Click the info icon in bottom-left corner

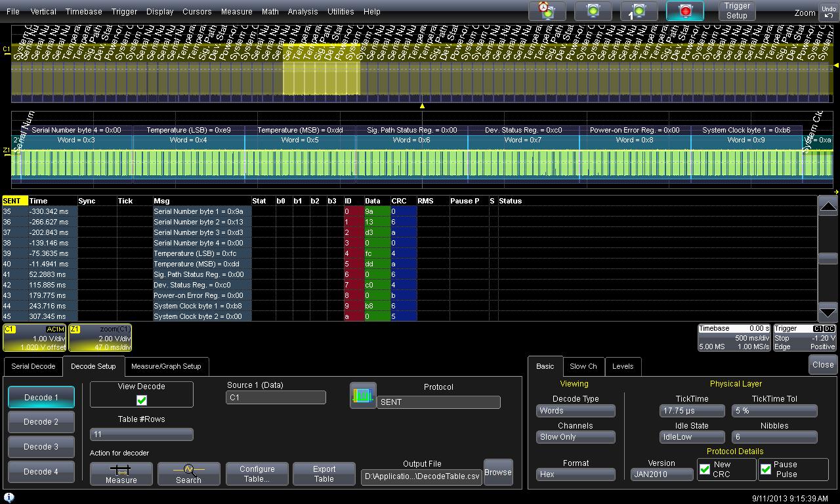click(9, 498)
